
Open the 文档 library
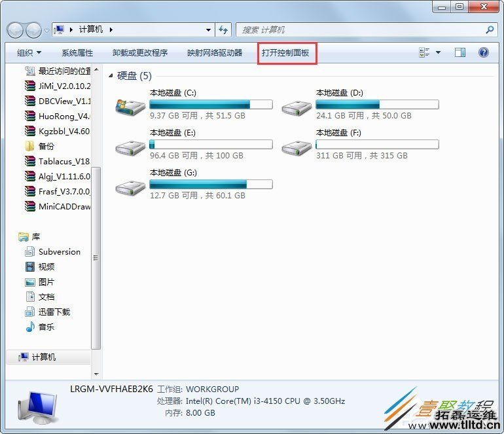click(40, 297)
